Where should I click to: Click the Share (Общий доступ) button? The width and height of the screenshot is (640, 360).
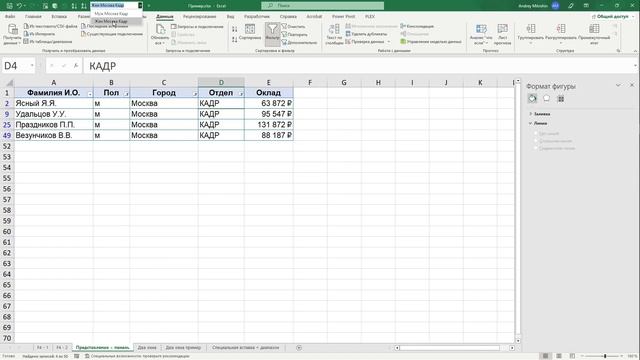tap(613, 16)
